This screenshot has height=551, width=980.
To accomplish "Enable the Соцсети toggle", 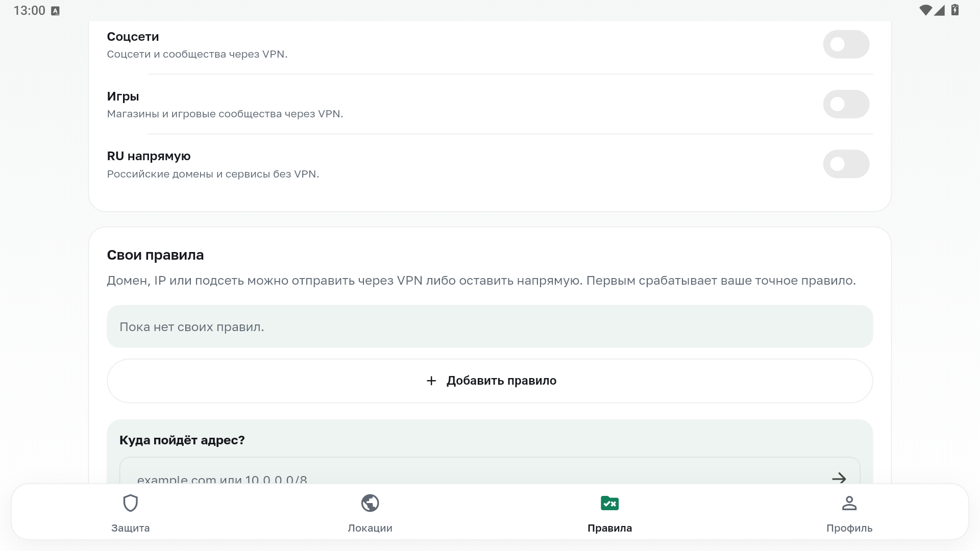I will (846, 44).
